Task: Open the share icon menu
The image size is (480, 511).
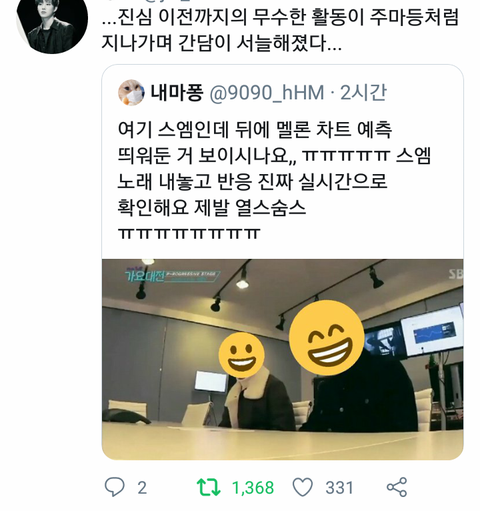Action: (397, 487)
